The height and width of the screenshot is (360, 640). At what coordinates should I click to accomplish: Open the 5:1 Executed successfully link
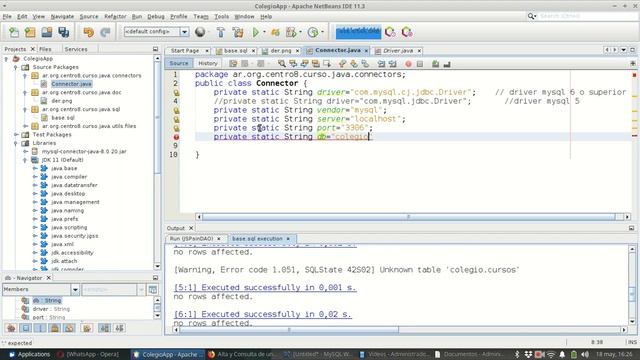point(265,287)
